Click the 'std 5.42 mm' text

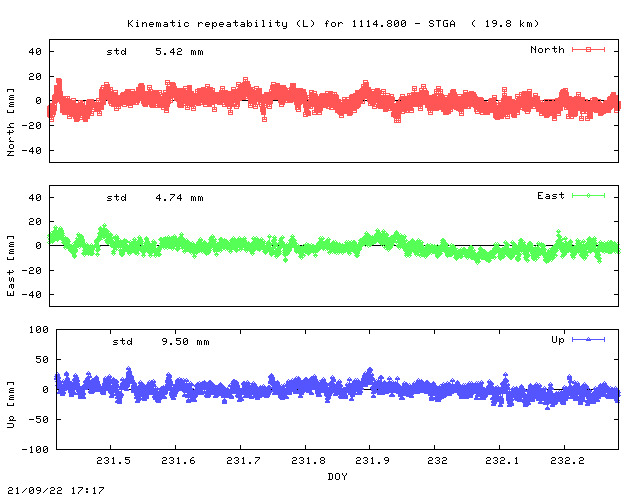155,52
